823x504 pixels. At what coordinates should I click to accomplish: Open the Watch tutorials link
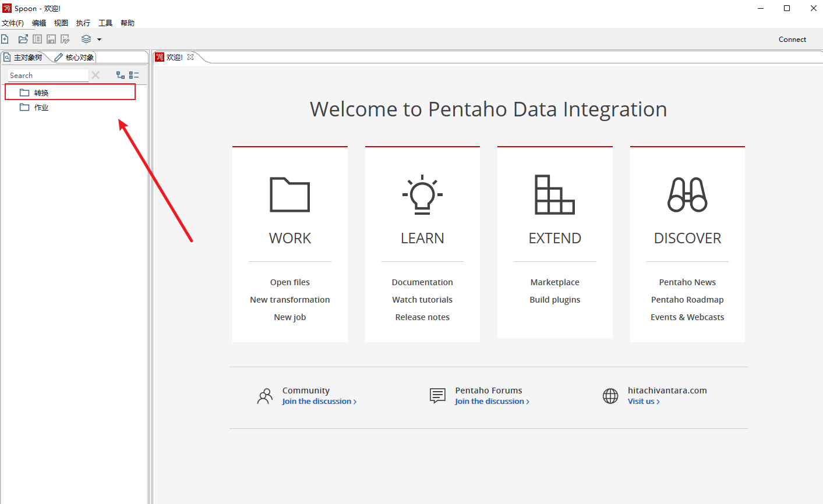(x=422, y=300)
